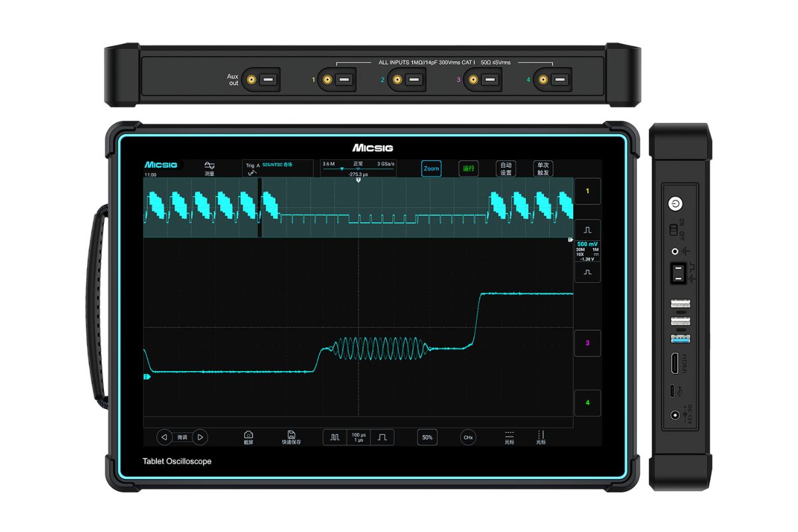Viewport: 798px width, 532px height.
Task: Tap the Aux out BNC connector
Action: point(251,80)
